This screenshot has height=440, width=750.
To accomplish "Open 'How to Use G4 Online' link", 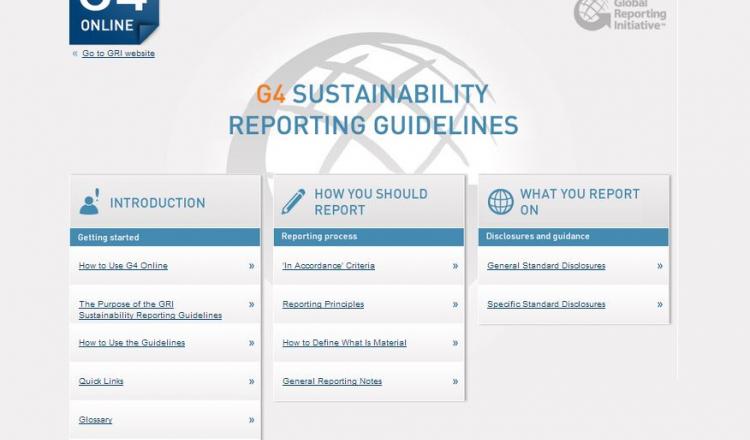I will coord(123,266).
